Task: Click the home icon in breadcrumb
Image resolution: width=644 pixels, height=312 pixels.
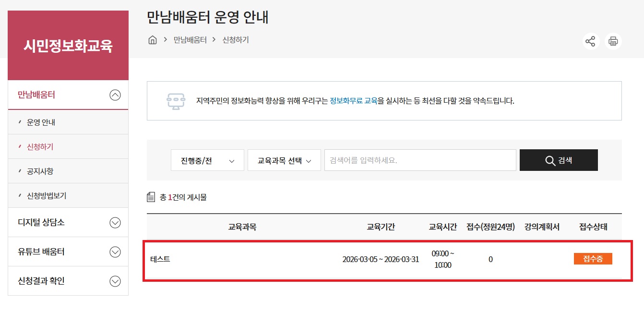Action: coord(153,40)
